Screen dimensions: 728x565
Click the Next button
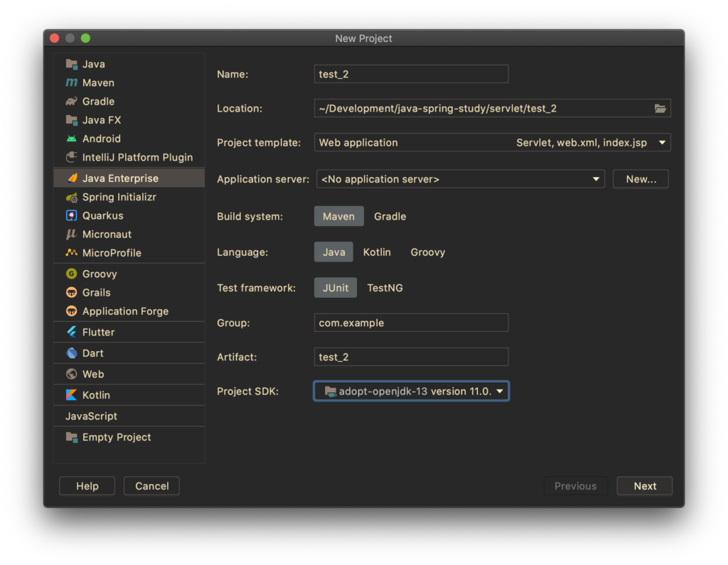pos(644,486)
